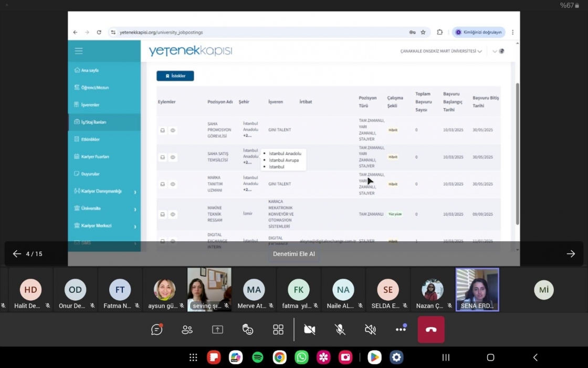588x368 pixels.
Task: Open the view layout grid icon
Action: click(x=278, y=330)
